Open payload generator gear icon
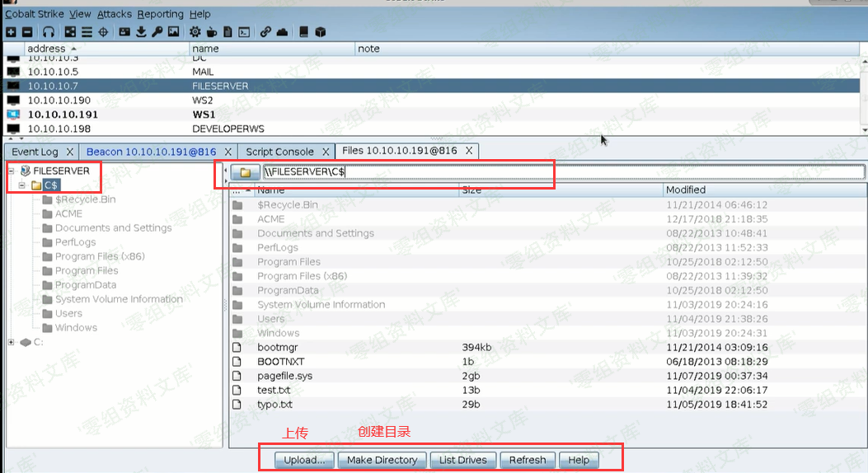Screen dimensions: 868x473 195,32
